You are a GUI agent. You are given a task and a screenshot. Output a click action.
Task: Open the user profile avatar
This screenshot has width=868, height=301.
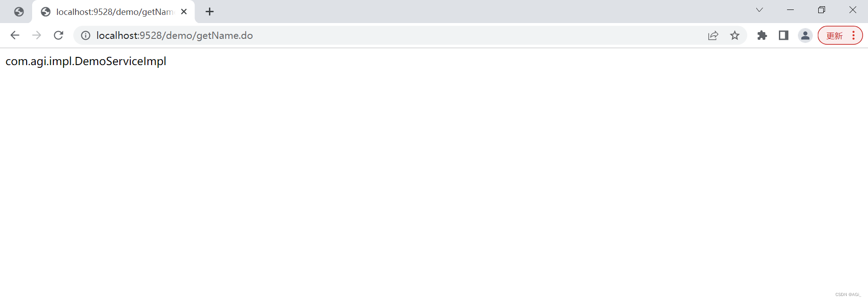(x=805, y=35)
